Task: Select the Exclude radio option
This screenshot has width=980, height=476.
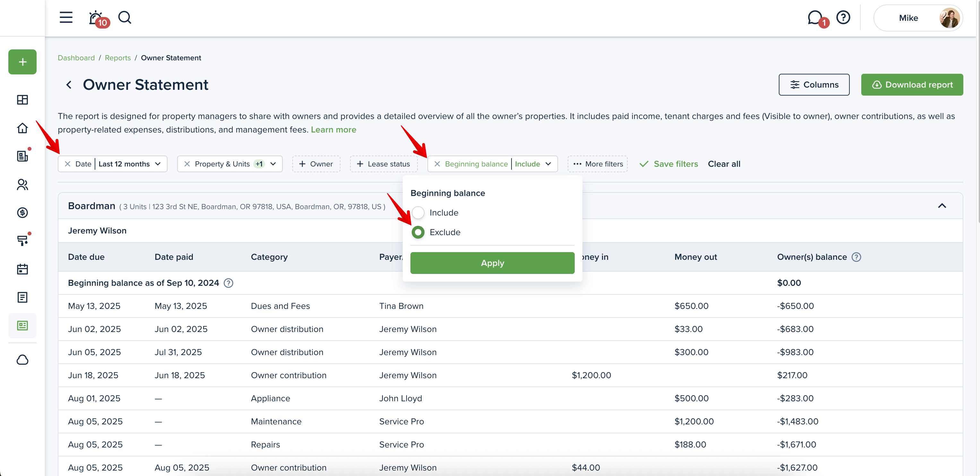Action: tap(418, 232)
